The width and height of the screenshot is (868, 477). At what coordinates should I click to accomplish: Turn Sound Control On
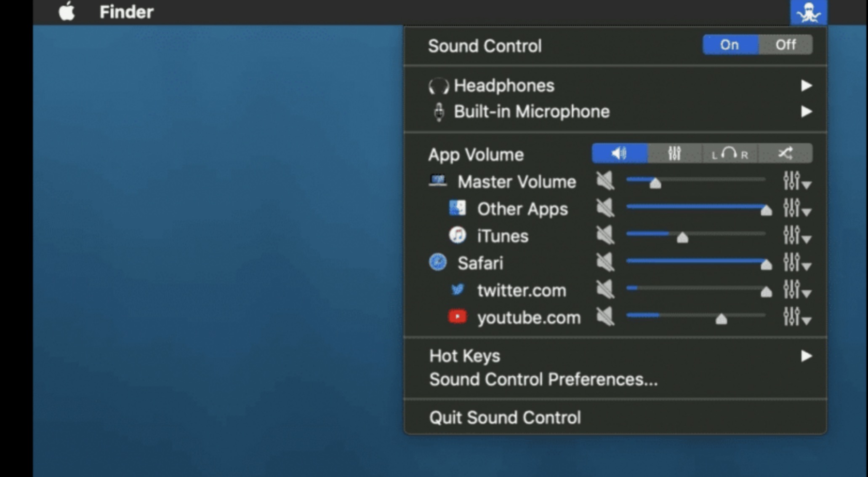(x=730, y=45)
